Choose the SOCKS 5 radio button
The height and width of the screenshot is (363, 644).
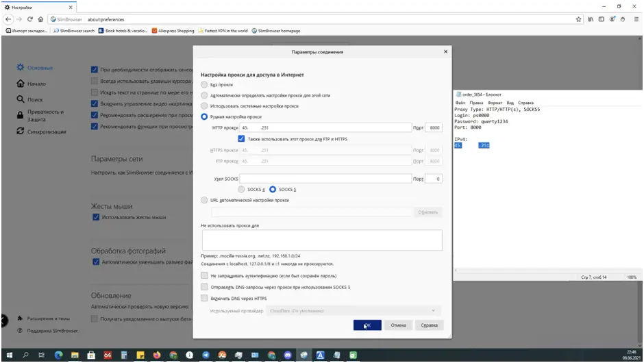click(x=273, y=189)
